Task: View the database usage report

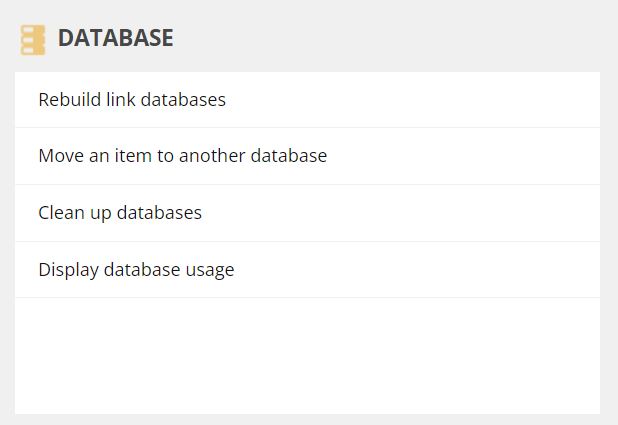Action: (307, 270)
